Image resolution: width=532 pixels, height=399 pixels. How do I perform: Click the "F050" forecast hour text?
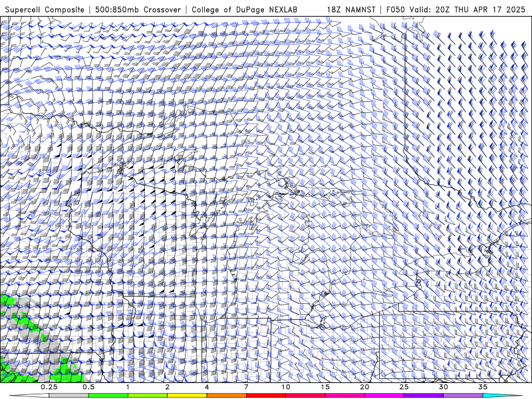tap(396, 9)
